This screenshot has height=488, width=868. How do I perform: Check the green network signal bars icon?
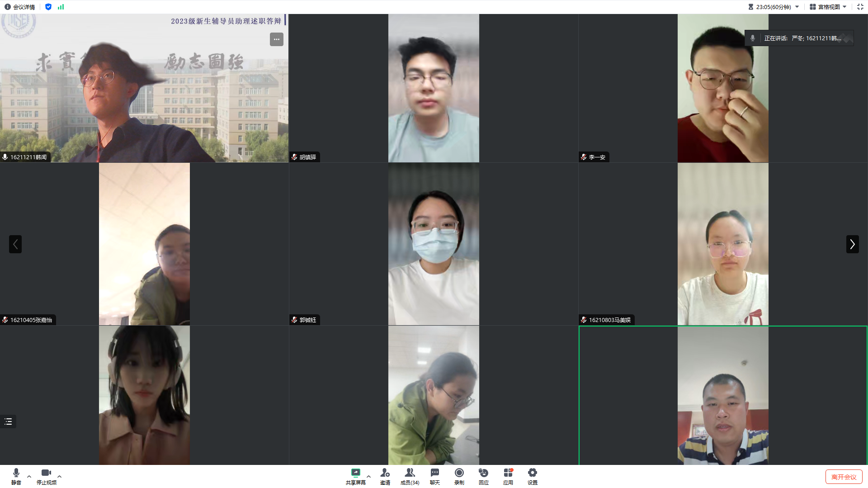pyautogui.click(x=61, y=7)
